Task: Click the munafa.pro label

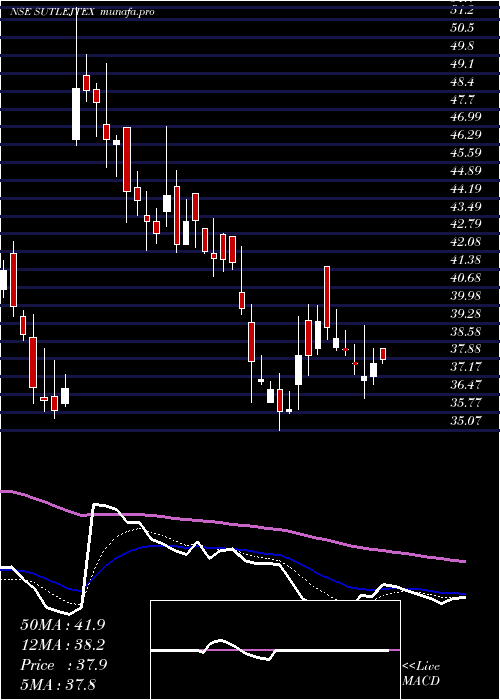Action: pyautogui.click(x=128, y=12)
